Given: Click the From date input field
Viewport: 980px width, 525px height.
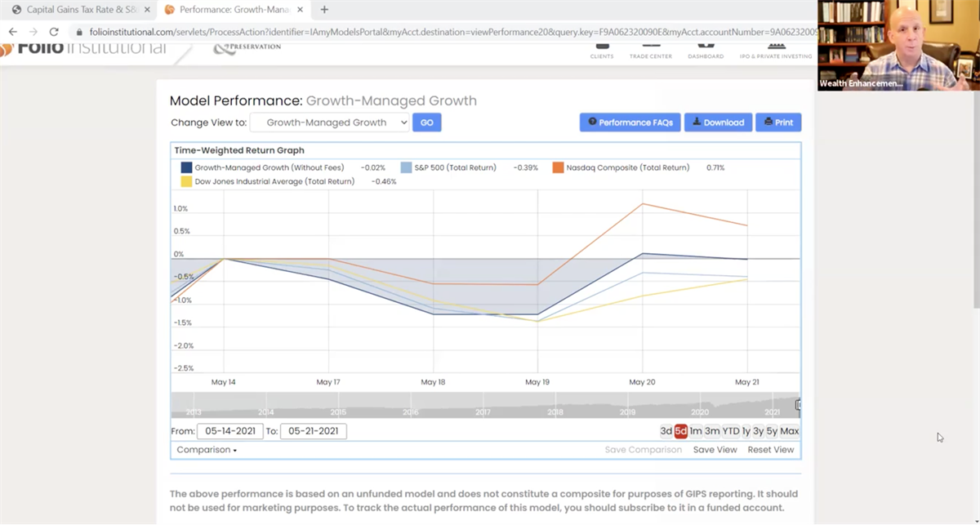Looking at the screenshot, I should coord(229,431).
